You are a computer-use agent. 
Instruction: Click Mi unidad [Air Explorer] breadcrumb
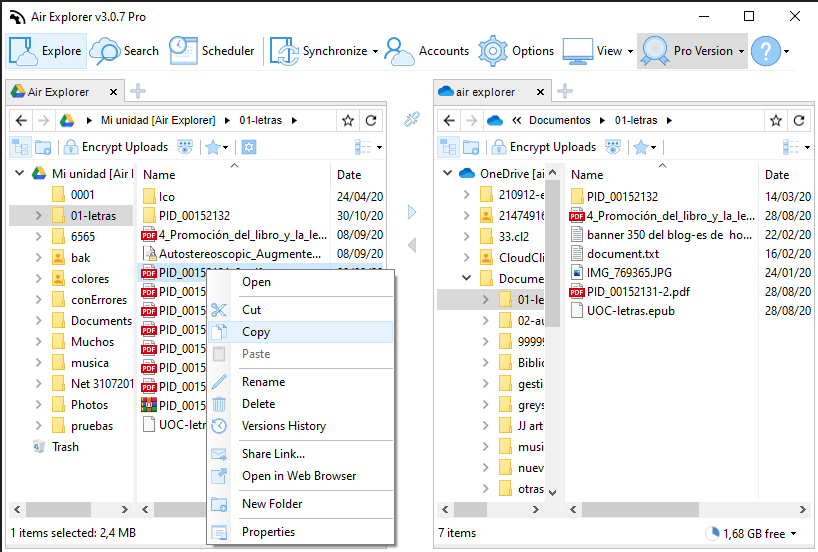[158, 121]
